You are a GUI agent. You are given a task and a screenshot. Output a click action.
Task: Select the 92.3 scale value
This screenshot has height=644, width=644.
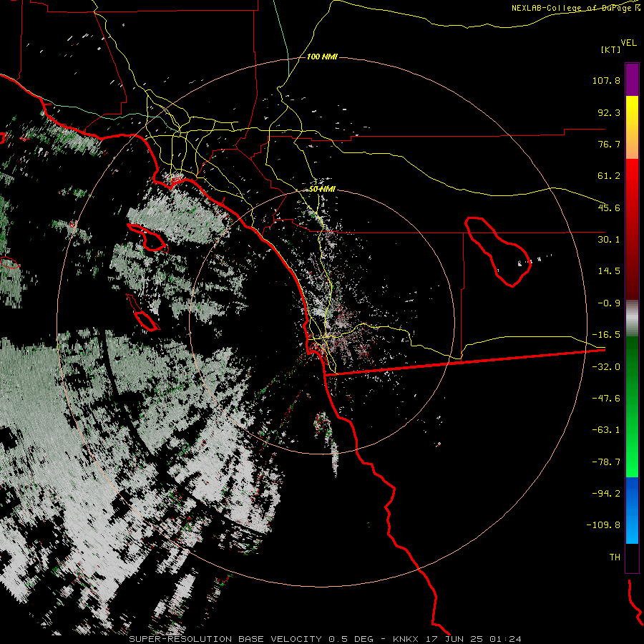click(x=609, y=112)
